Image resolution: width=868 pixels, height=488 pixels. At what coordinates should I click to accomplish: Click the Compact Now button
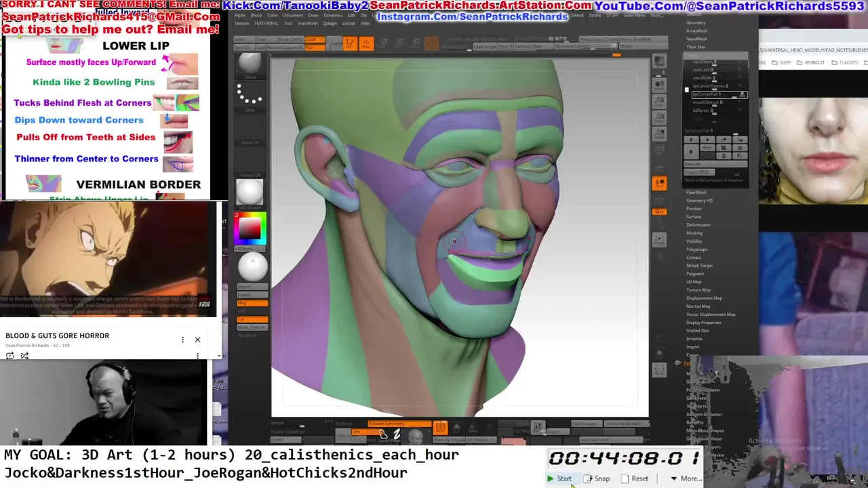coord(534,46)
